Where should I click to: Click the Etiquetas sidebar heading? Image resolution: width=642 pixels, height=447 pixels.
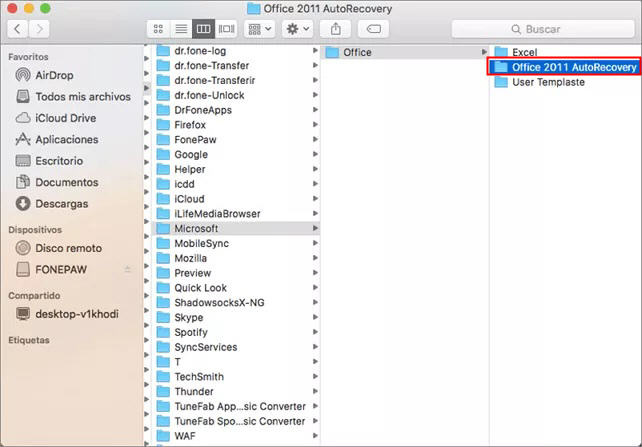[x=29, y=340]
